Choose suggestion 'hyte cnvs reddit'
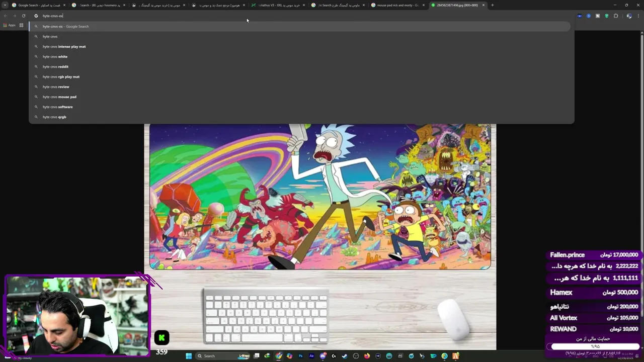Image resolution: width=644 pixels, height=362 pixels. point(300,66)
